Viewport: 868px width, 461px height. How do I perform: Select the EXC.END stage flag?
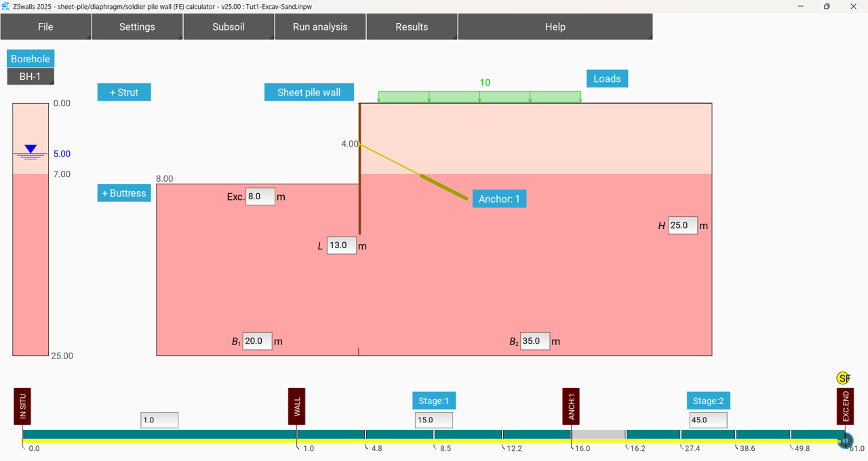tap(845, 406)
